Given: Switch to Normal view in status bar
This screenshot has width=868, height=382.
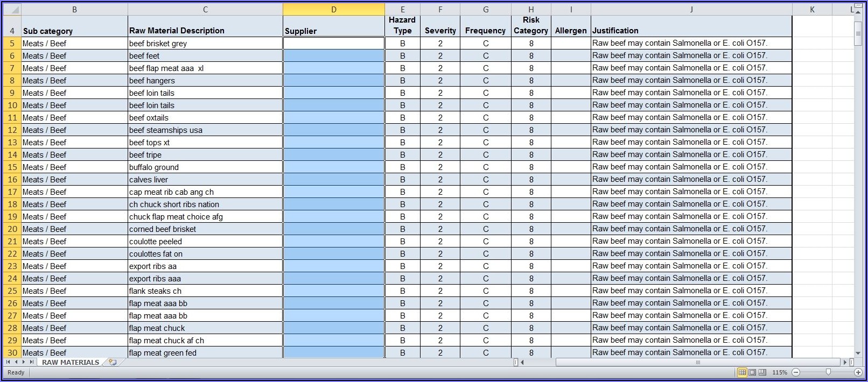Looking at the screenshot, I should 742,372.
